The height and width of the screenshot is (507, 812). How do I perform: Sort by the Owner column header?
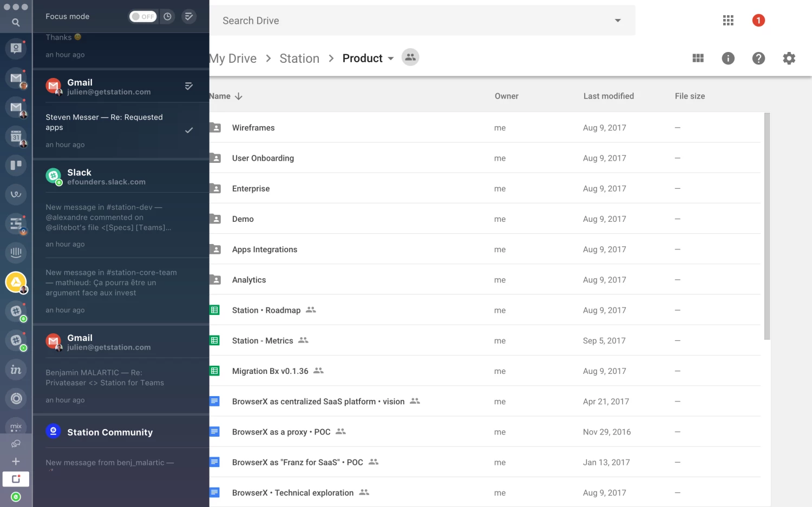pos(507,96)
